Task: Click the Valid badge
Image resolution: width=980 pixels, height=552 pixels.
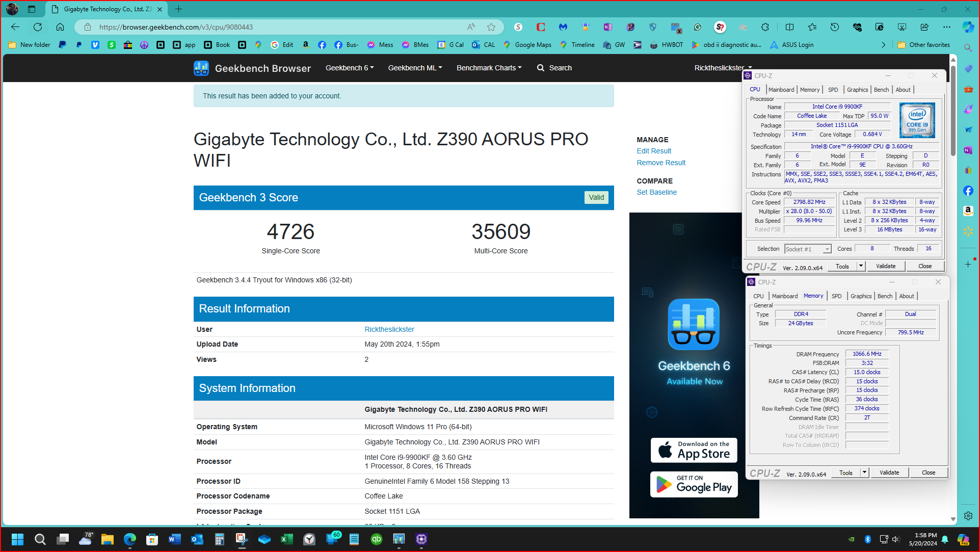Action: [596, 198]
